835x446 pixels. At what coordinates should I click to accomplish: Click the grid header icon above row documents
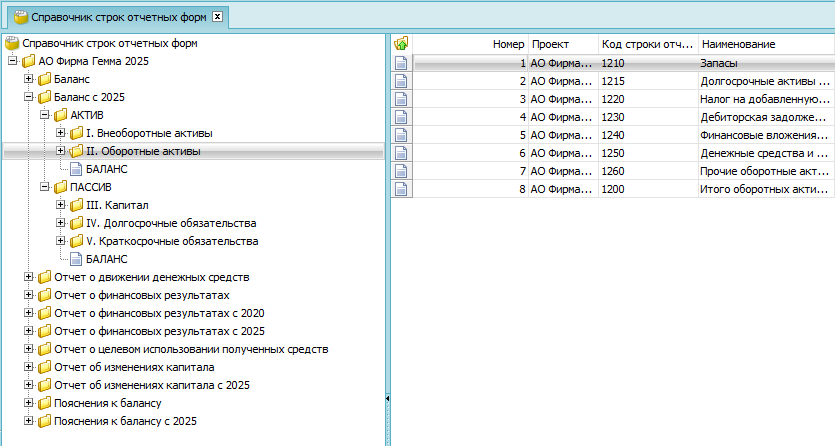(402, 44)
